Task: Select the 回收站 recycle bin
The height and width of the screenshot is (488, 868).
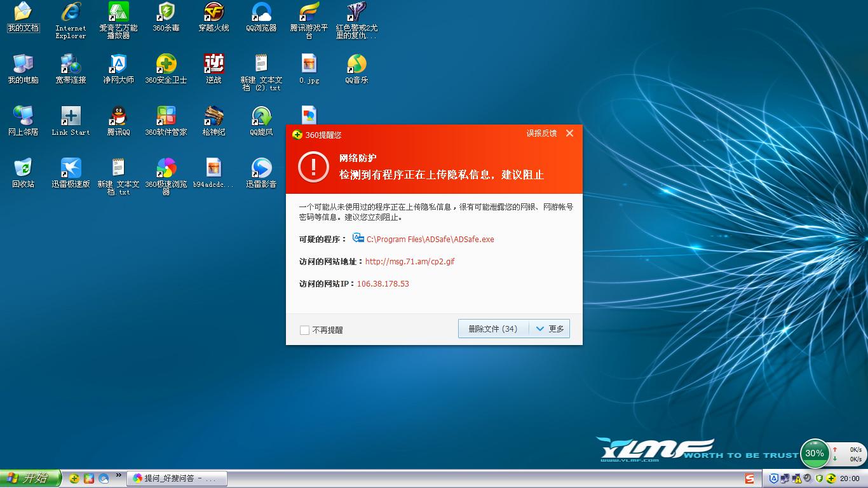Action: [x=23, y=173]
